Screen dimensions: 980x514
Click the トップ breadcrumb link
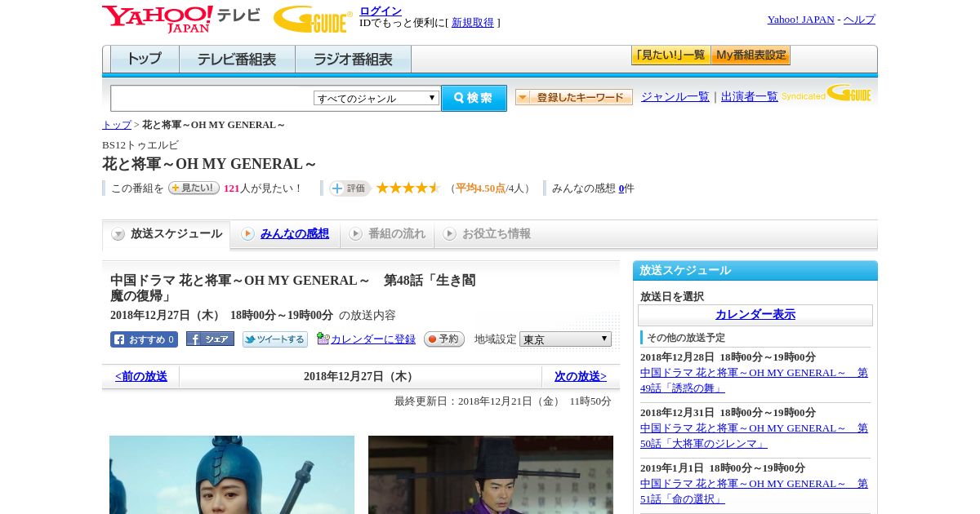click(x=117, y=125)
